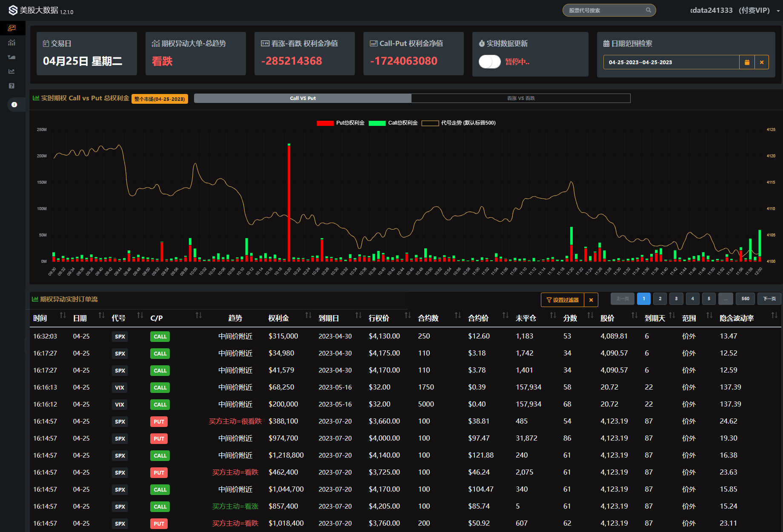Click the chart icon beside 实时期权 Call vs Put

(36, 98)
